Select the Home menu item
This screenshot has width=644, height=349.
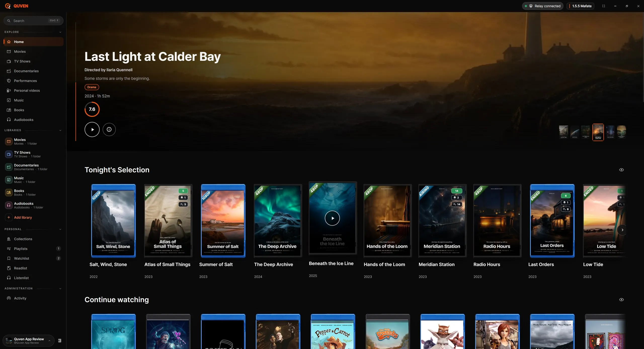(x=33, y=42)
